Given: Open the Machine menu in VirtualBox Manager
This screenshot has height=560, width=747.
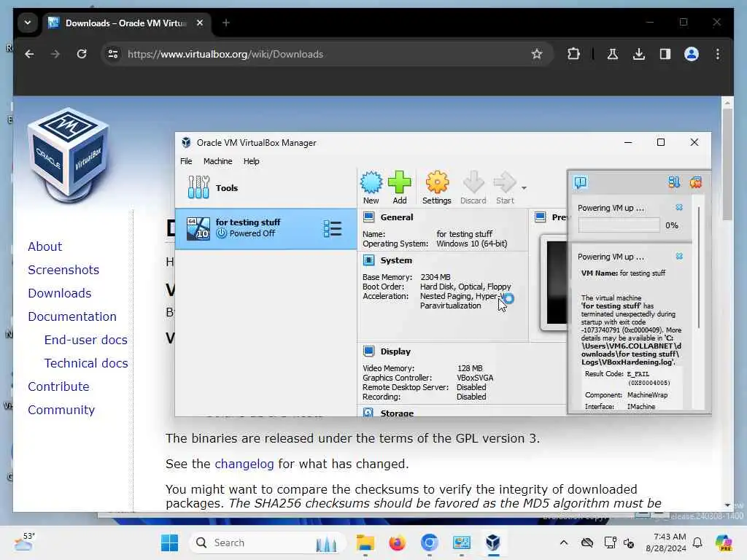Looking at the screenshot, I should [217, 161].
